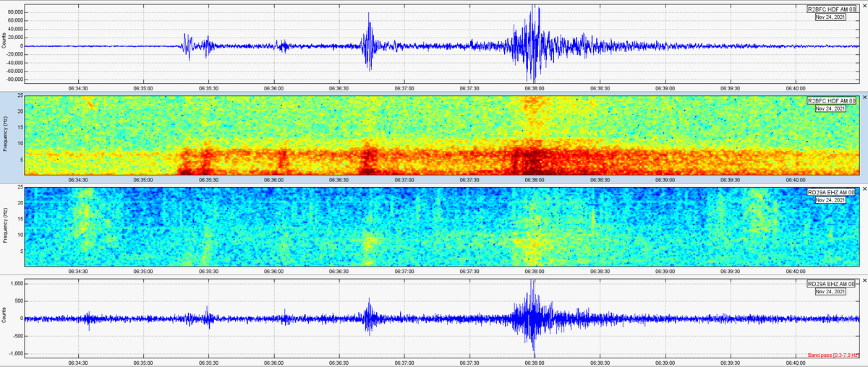Click the 06:36:30 time tick under the RD29A spectrogram
This screenshot has width=868, height=367.
point(339,271)
